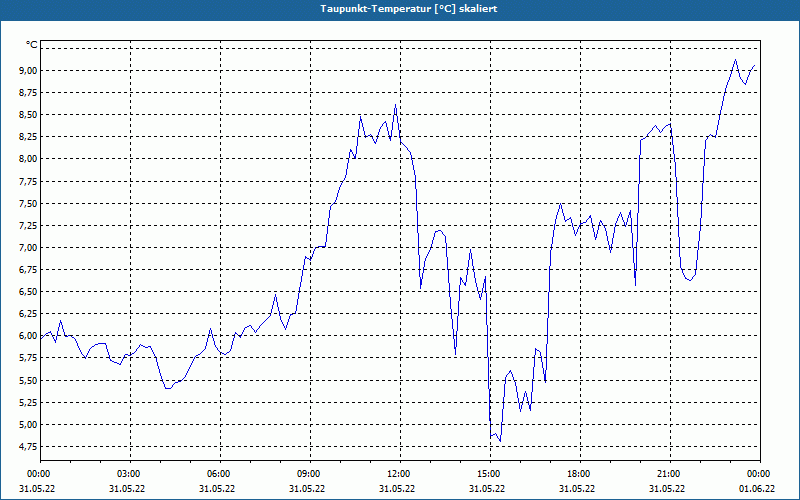Select the 15:00 time label
Image resolution: width=800 pixels, height=500 pixels.
point(489,474)
